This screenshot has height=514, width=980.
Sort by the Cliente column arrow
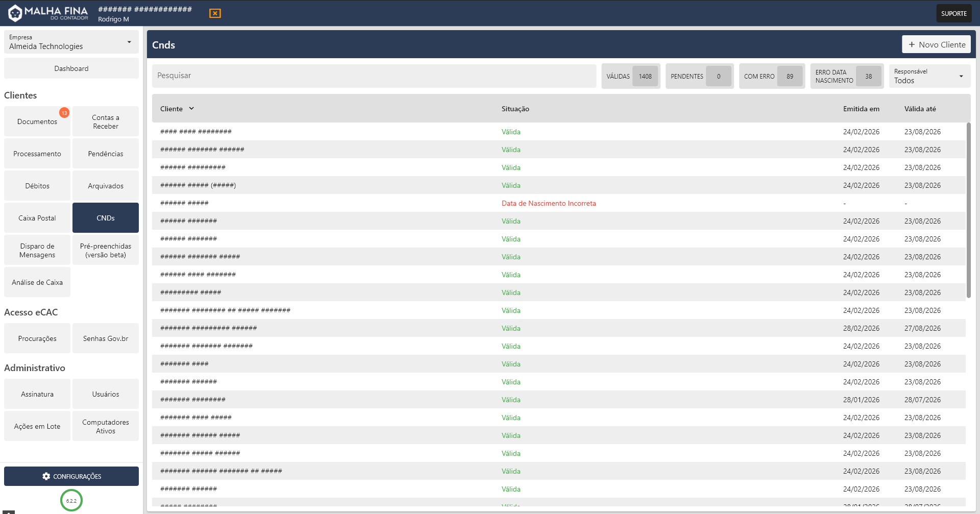point(191,109)
